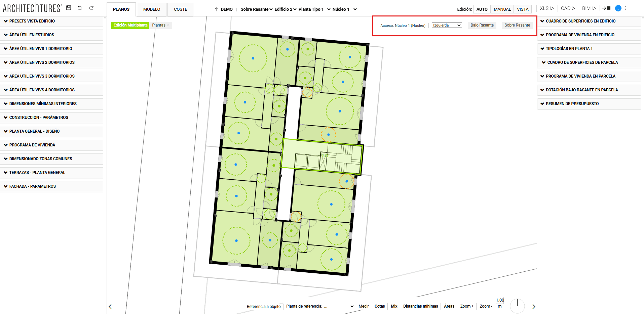The width and height of the screenshot is (644, 315).
Task: Click the arrow-list panel toggle icon
Action: (x=606, y=8)
